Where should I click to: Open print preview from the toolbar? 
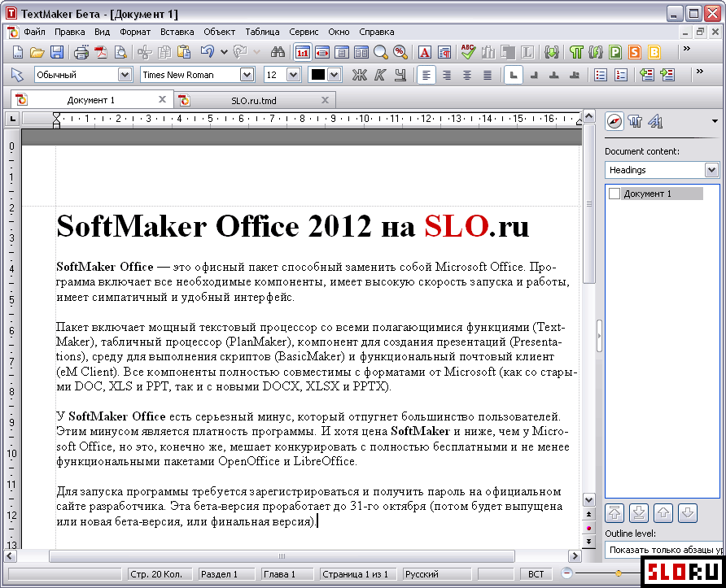pyautogui.click(x=120, y=52)
